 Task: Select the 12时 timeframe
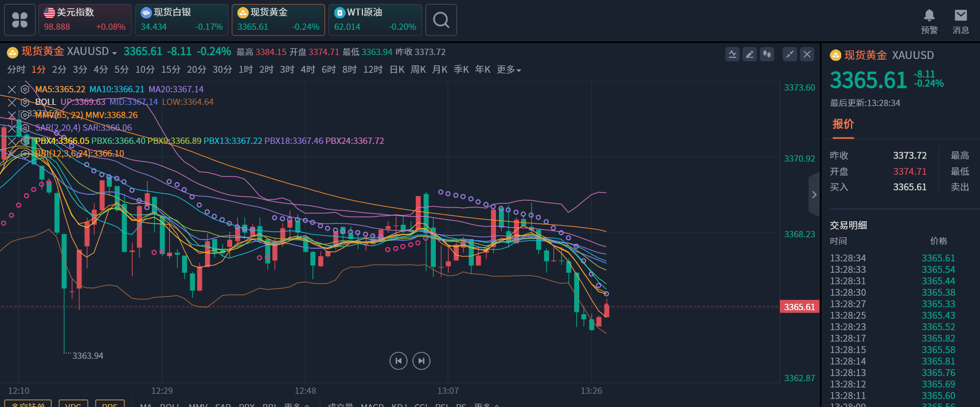pos(373,69)
